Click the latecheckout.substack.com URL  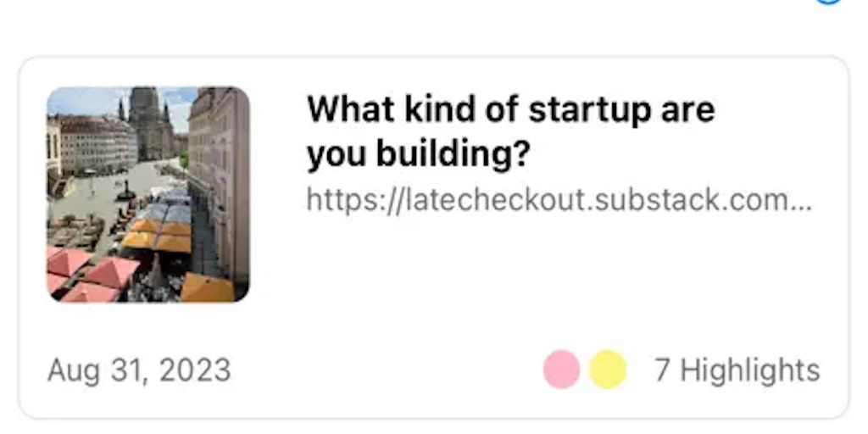(559, 200)
